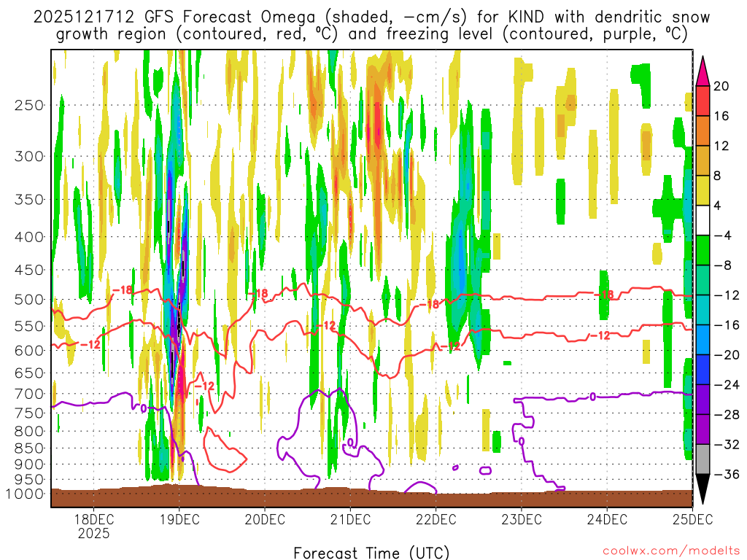Click the 900 pressure level label

point(29,464)
